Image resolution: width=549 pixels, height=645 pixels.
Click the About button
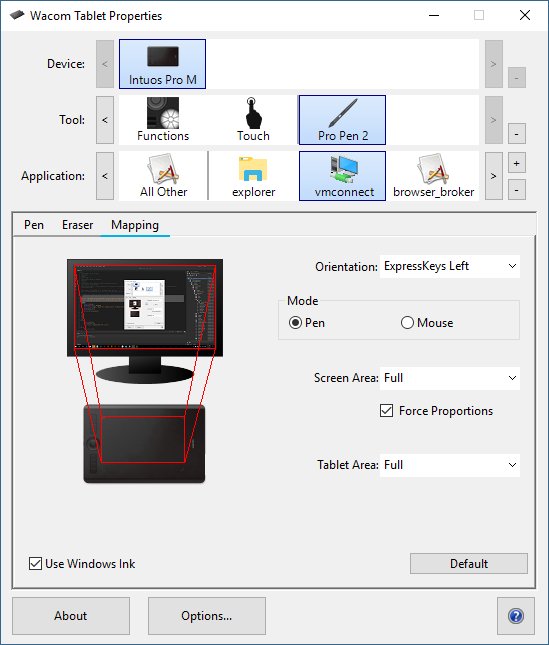pyautogui.click(x=71, y=616)
